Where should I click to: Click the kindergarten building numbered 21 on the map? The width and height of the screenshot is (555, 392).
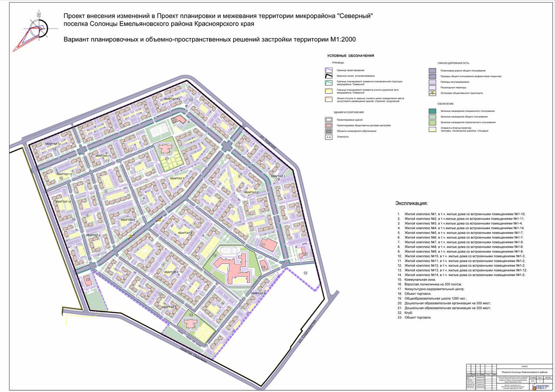165,149
